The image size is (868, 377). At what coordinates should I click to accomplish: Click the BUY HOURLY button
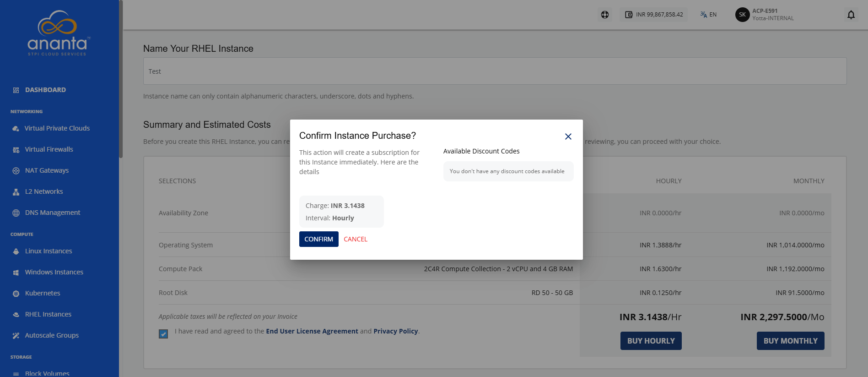tap(651, 341)
